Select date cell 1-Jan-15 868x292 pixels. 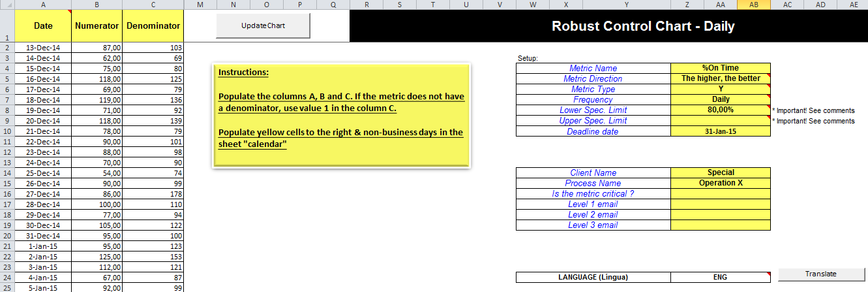[43, 246]
